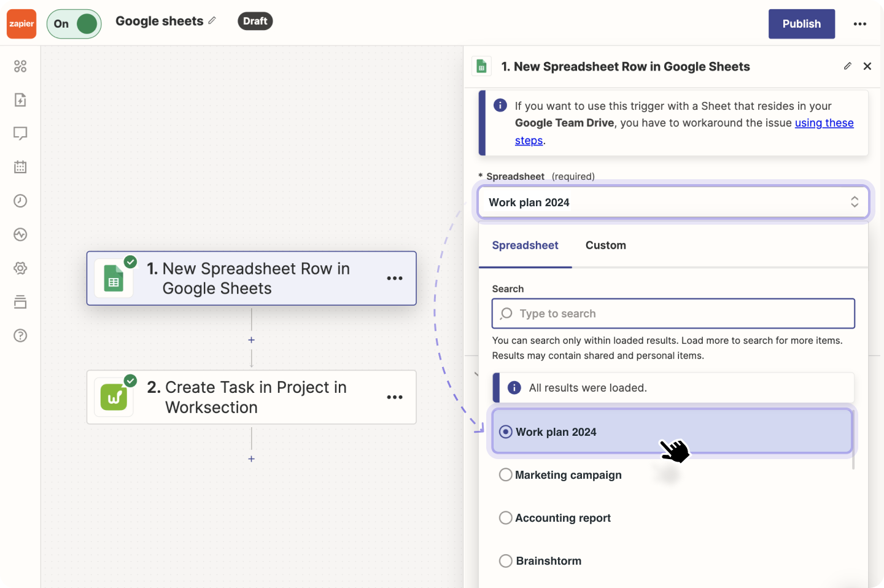
Task: Open the Zapier home icon
Action: click(x=21, y=24)
